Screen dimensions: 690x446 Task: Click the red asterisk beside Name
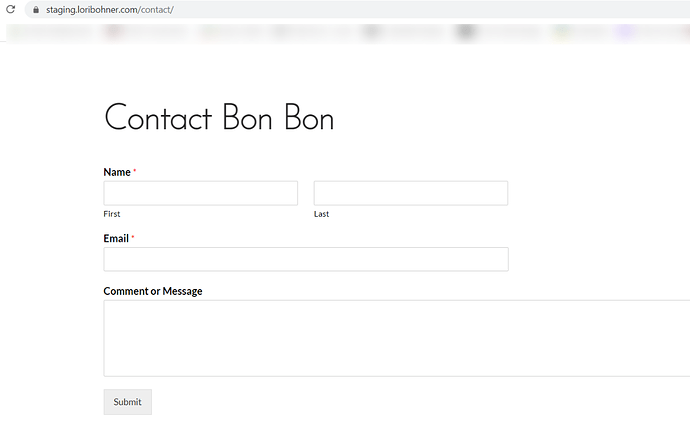(135, 172)
